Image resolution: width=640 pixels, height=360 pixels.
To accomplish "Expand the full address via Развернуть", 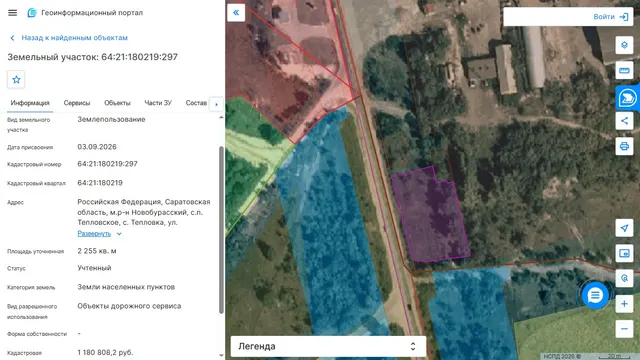I will pos(94,233).
